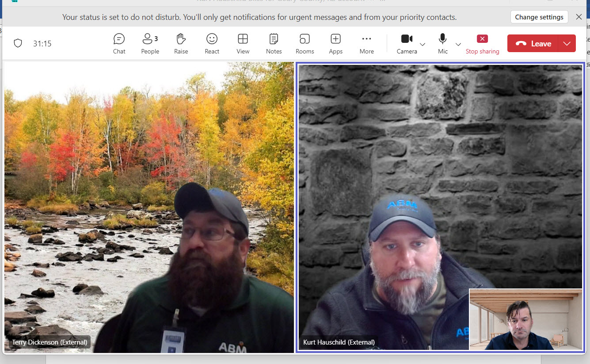Open the Chat panel
Screen dimensions: 590x364
(x=119, y=44)
